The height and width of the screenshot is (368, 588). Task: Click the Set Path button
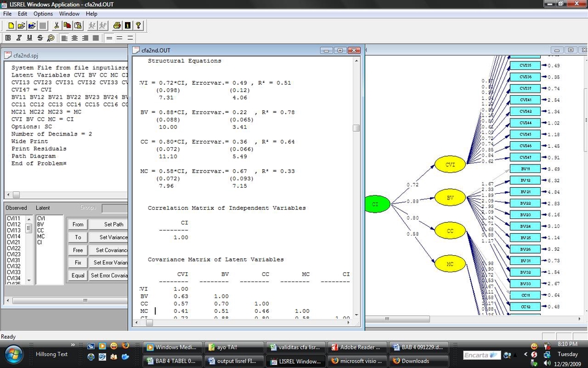pyautogui.click(x=113, y=224)
